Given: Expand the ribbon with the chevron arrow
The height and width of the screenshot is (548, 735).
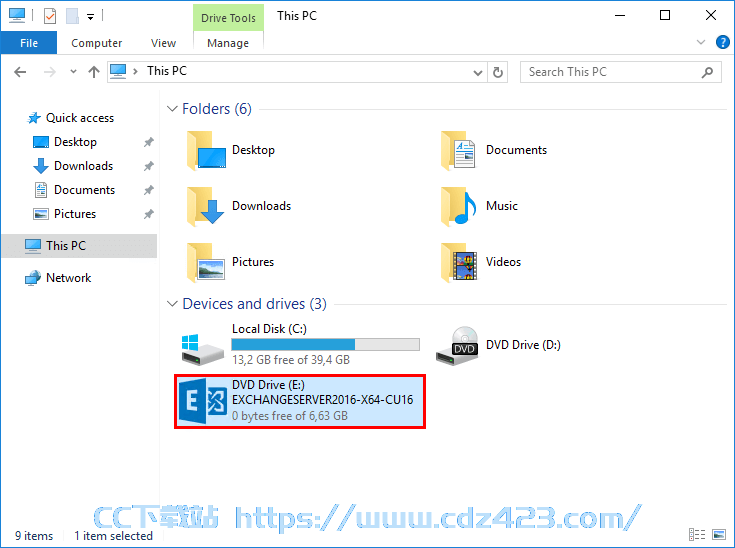Looking at the screenshot, I should coord(701,42).
